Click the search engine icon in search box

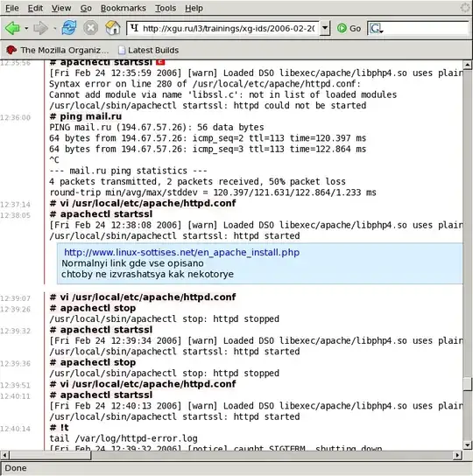[x=376, y=29]
